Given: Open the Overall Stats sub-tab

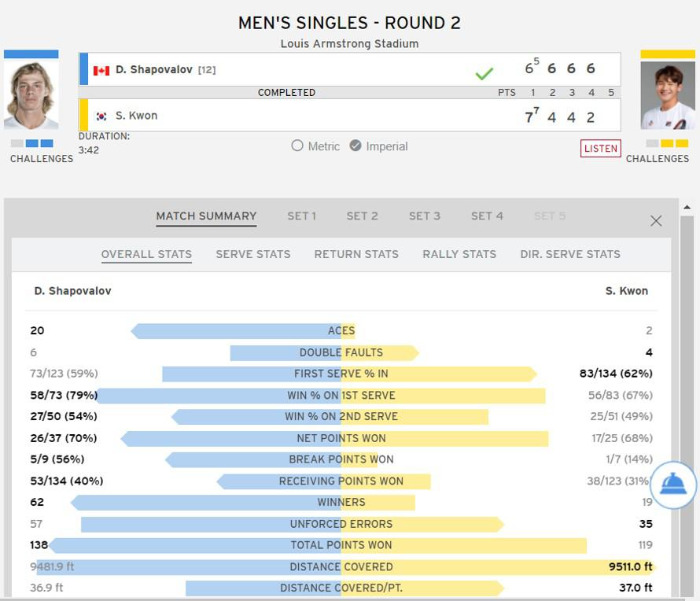Looking at the screenshot, I should click(x=146, y=254).
